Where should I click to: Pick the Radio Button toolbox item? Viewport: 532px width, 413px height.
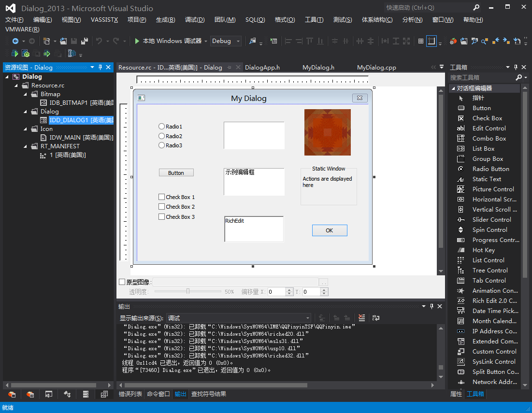click(490, 169)
